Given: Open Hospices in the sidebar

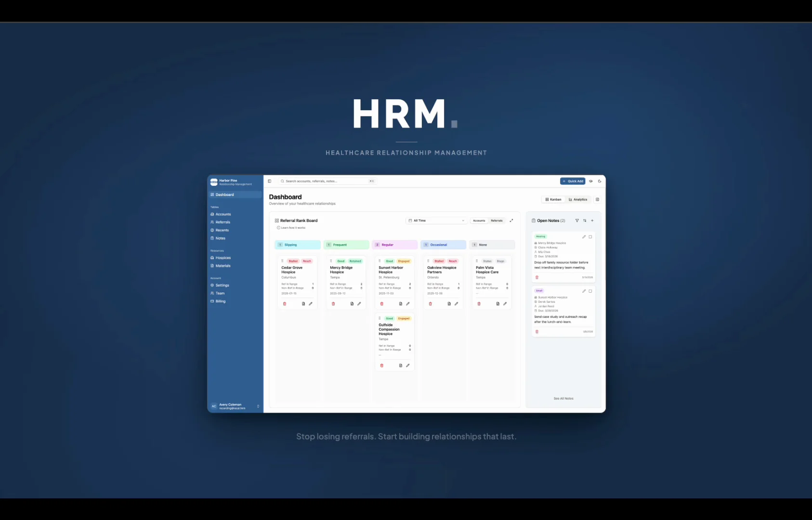Looking at the screenshot, I should pos(223,258).
